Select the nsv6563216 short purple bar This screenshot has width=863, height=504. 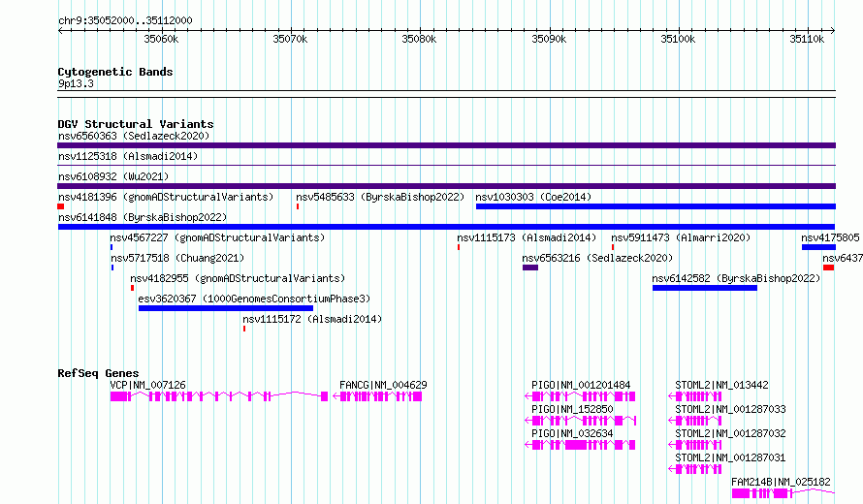pyautogui.click(x=530, y=268)
